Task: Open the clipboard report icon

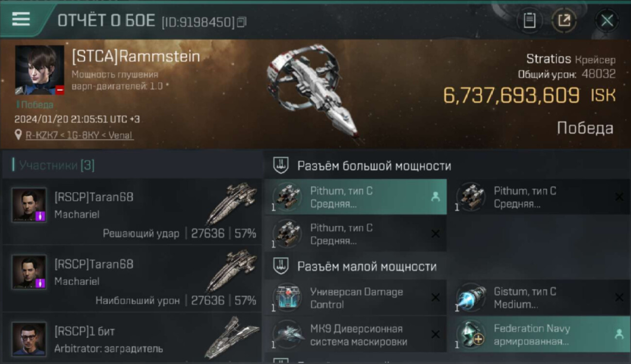Action: coord(529,20)
